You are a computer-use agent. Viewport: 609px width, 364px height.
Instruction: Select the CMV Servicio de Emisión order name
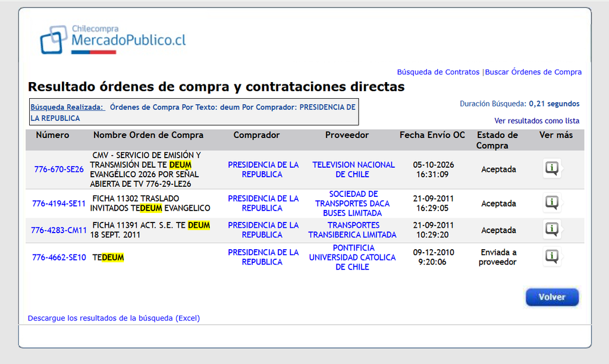[x=146, y=170]
